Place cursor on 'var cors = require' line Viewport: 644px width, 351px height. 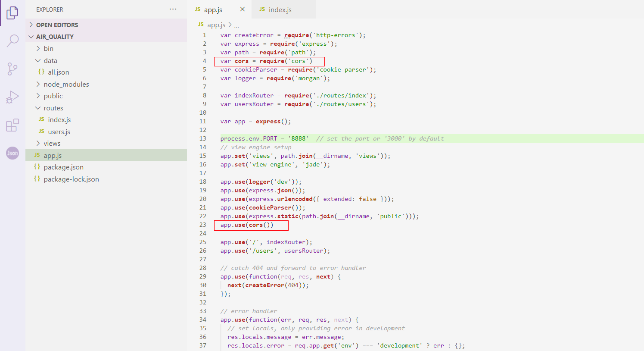[266, 61]
